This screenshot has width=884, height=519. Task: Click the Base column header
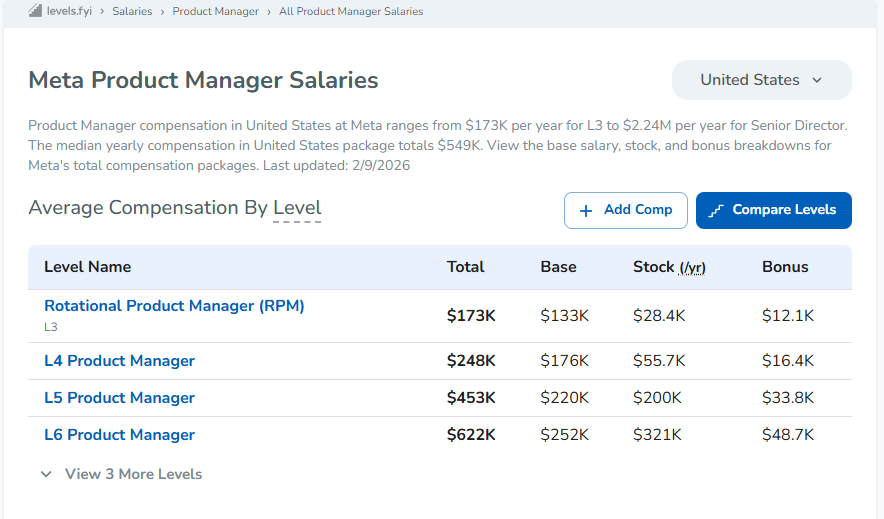tap(558, 267)
